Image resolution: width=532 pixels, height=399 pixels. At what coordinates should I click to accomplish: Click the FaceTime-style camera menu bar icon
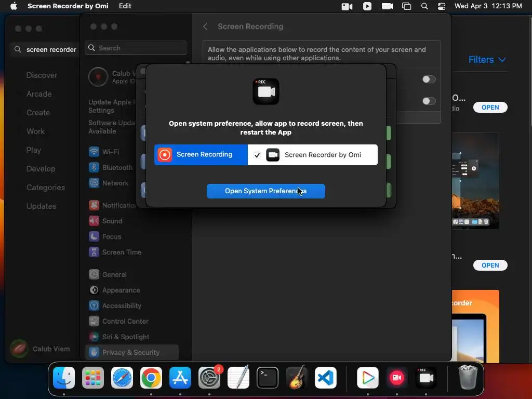tap(347, 6)
